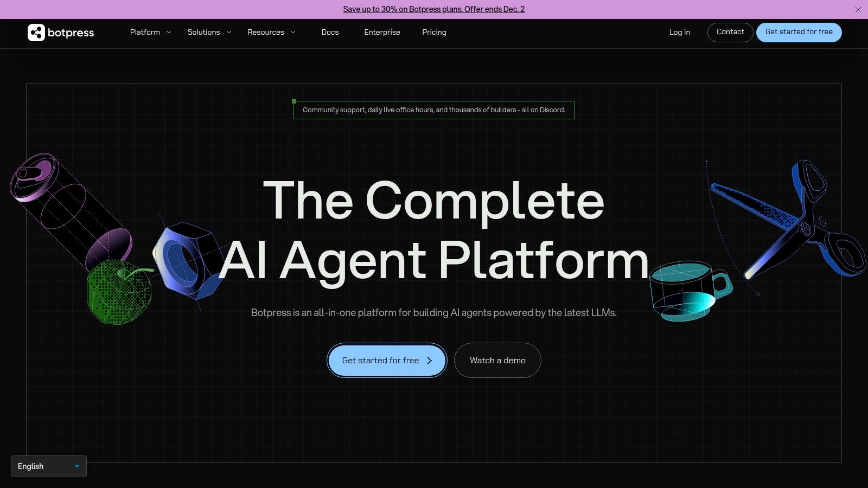The width and height of the screenshot is (868, 488).
Task: Expand the Platform chevron arrow
Action: pos(169,33)
